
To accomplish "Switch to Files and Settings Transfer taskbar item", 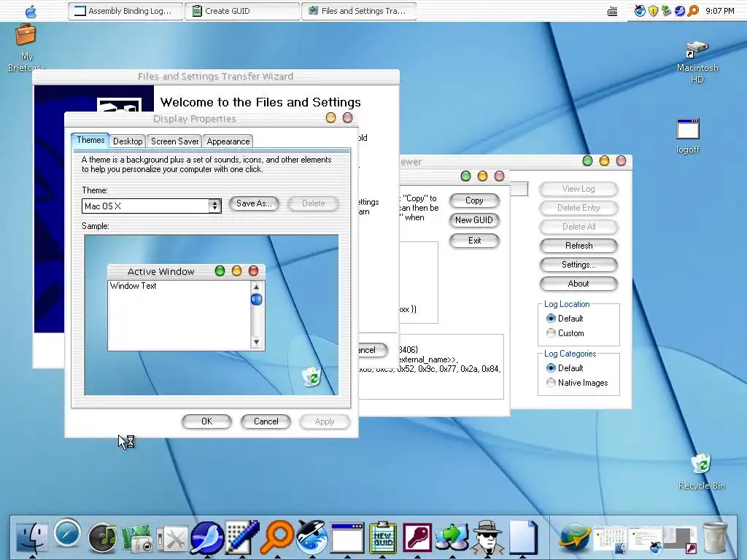I will (x=359, y=11).
